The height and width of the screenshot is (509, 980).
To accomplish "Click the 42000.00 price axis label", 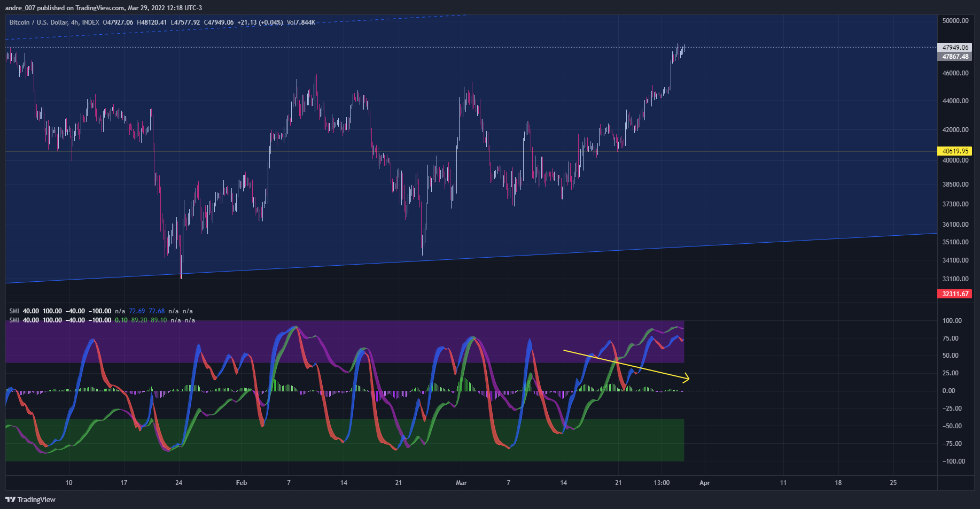I will click(955, 130).
